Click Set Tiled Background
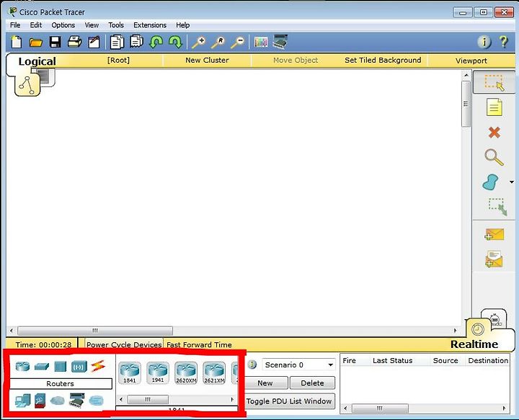The height and width of the screenshot is (420, 519). coord(383,61)
